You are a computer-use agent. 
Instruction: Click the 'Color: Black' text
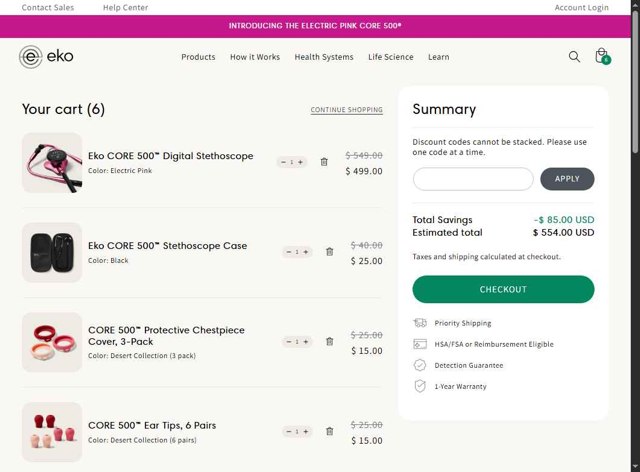click(108, 260)
